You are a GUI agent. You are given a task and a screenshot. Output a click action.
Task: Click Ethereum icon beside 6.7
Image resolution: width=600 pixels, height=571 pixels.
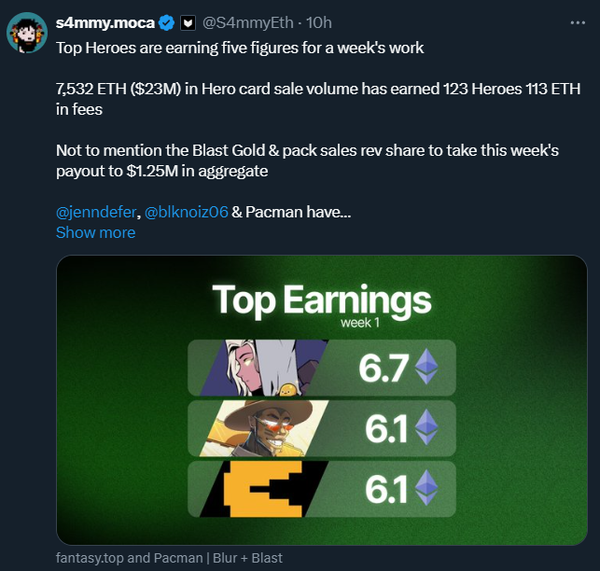coord(427,367)
